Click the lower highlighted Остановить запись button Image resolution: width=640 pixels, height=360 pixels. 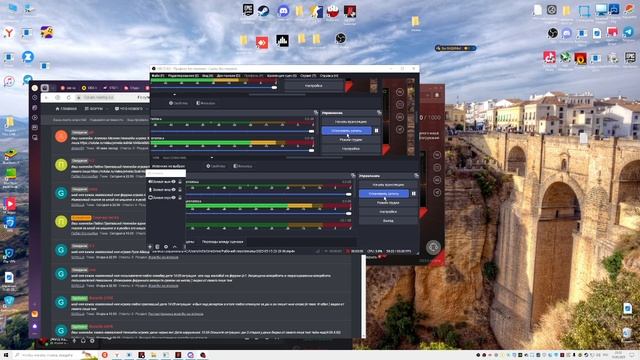pos(384,193)
